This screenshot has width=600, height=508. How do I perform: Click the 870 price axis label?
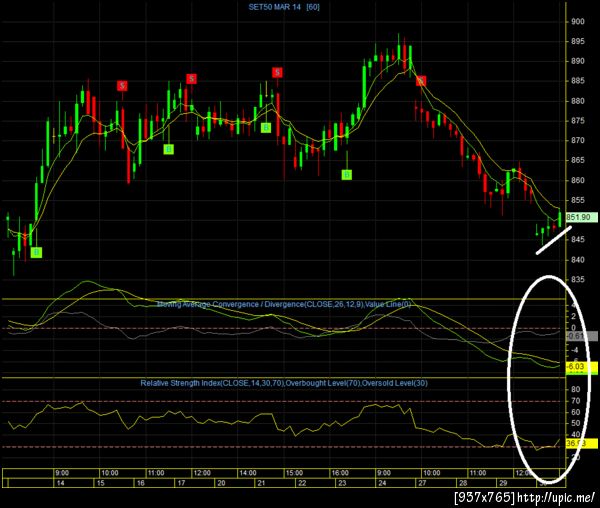[x=578, y=140]
